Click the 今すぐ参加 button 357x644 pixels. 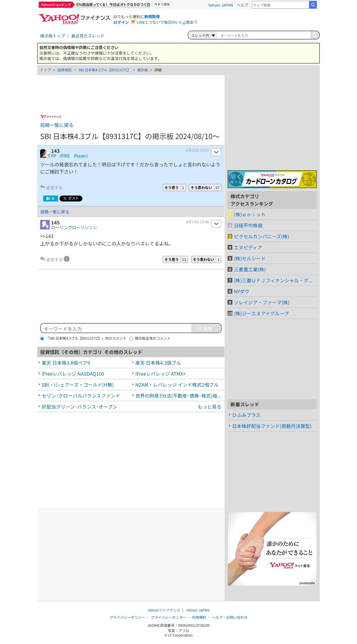162,4
